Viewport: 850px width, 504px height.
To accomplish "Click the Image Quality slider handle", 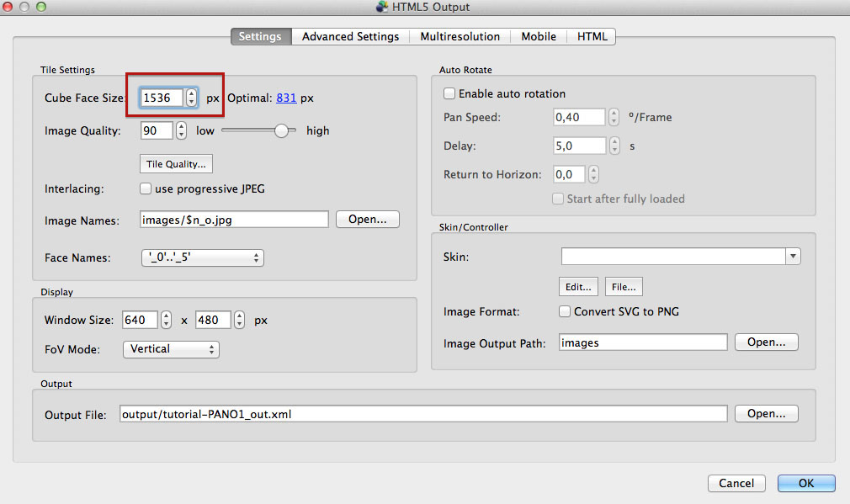I will coord(281,130).
